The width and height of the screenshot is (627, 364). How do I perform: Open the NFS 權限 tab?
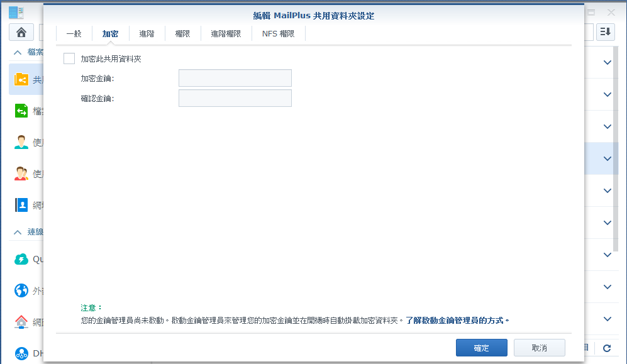[x=279, y=34]
